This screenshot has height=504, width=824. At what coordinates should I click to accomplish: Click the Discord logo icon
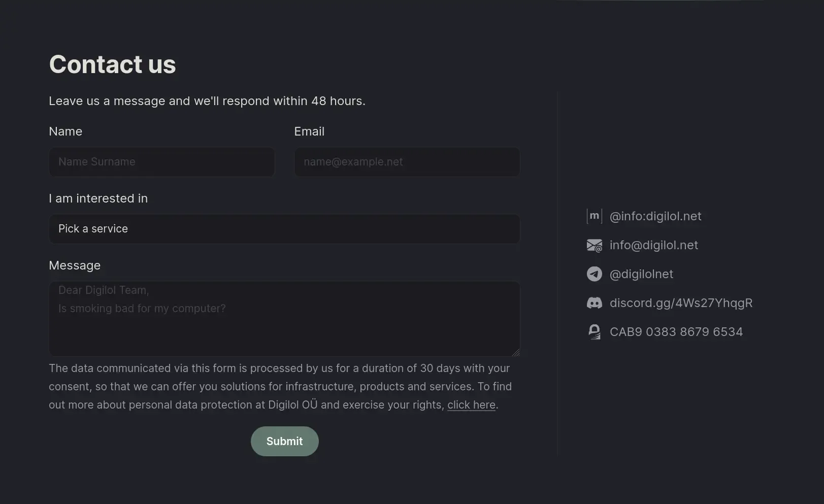coord(594,303)
